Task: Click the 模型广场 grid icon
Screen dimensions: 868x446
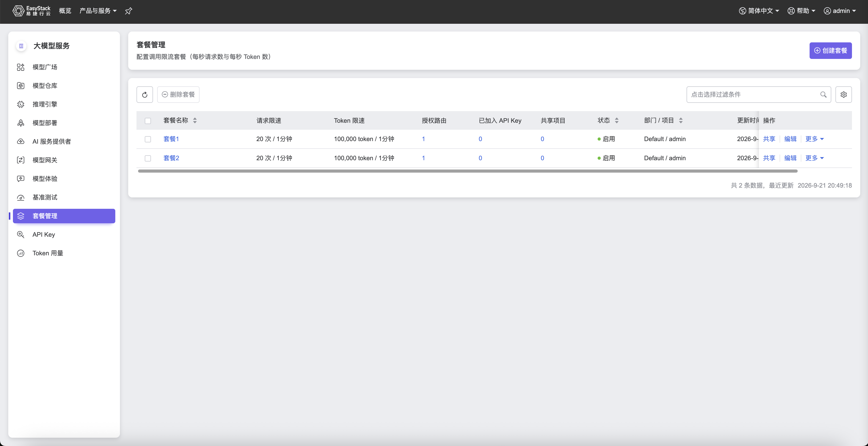Action: [21, 67]
